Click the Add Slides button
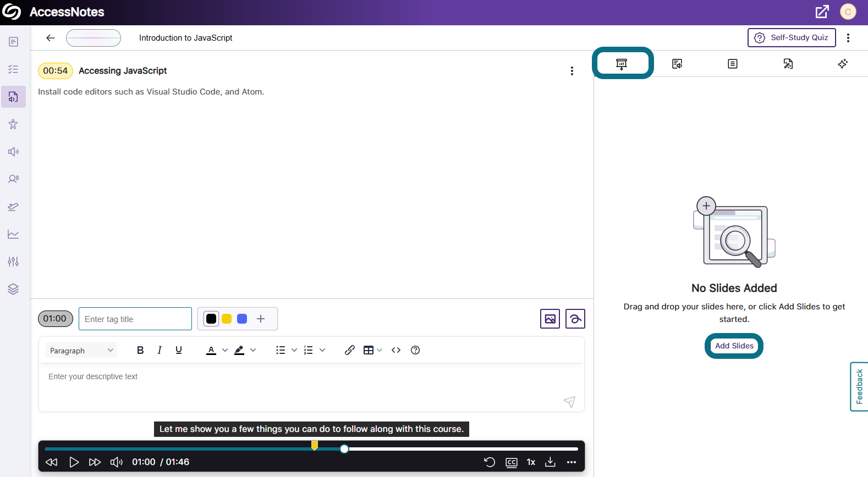This screenshot has height=477, width=868. point(734,346)
